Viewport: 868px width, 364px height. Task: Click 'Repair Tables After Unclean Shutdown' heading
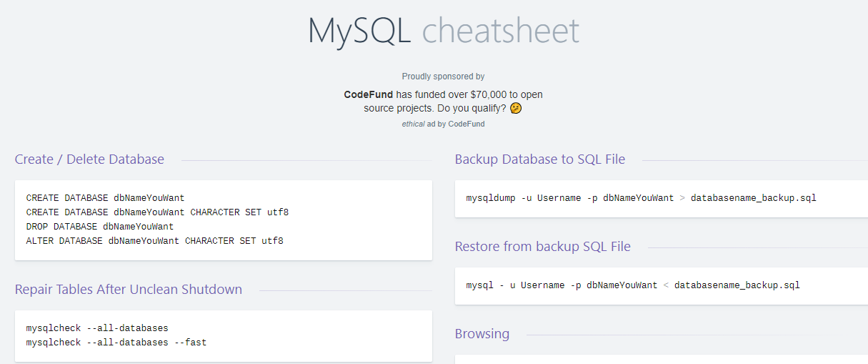pos(129,290)
